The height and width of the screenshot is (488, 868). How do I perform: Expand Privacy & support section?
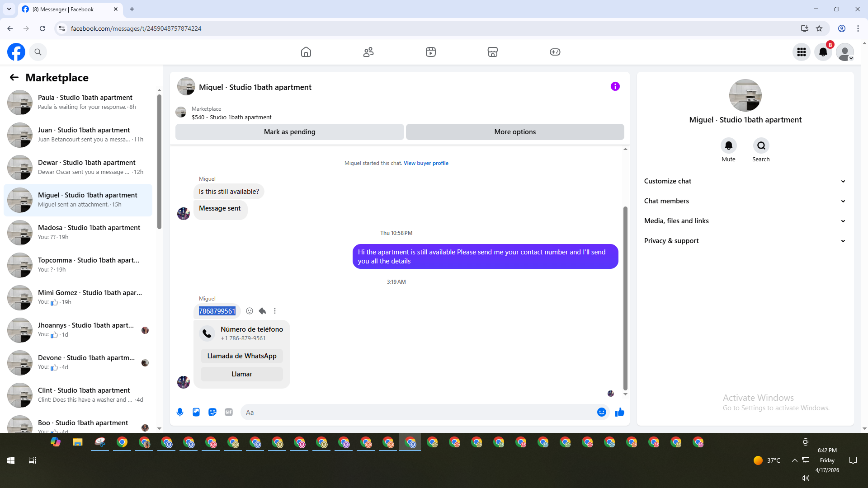pyautogui.click(x=745, y=241)
